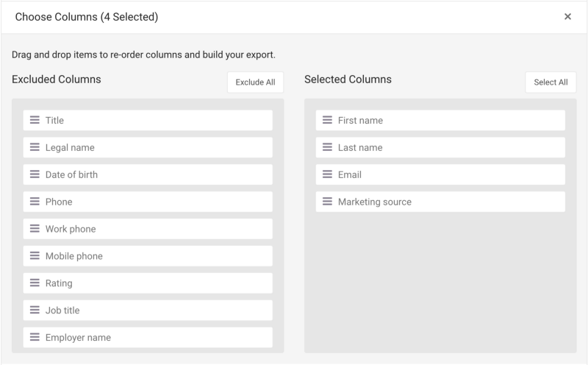Click the drag handle beside Date of birth
588x365 pixels.
[x=35, y=174]
